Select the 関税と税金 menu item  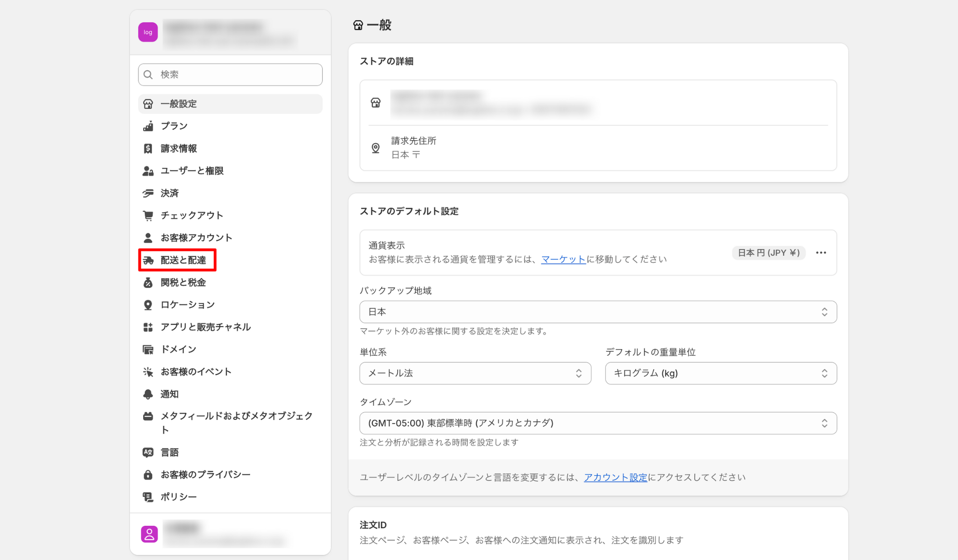183,282
